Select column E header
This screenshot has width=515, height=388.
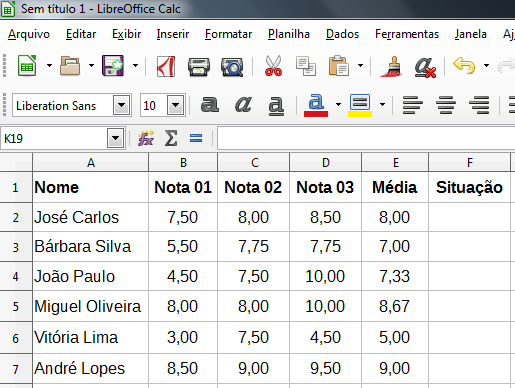[395, 163]
